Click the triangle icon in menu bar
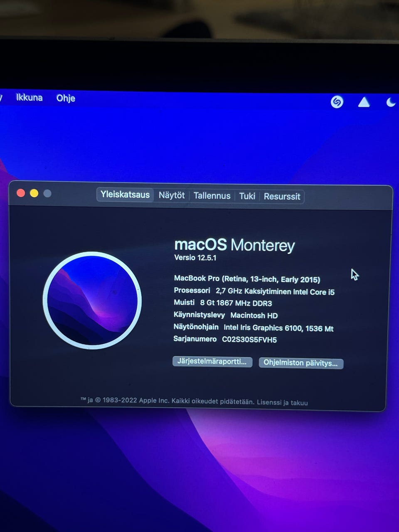 click(364, 102)
